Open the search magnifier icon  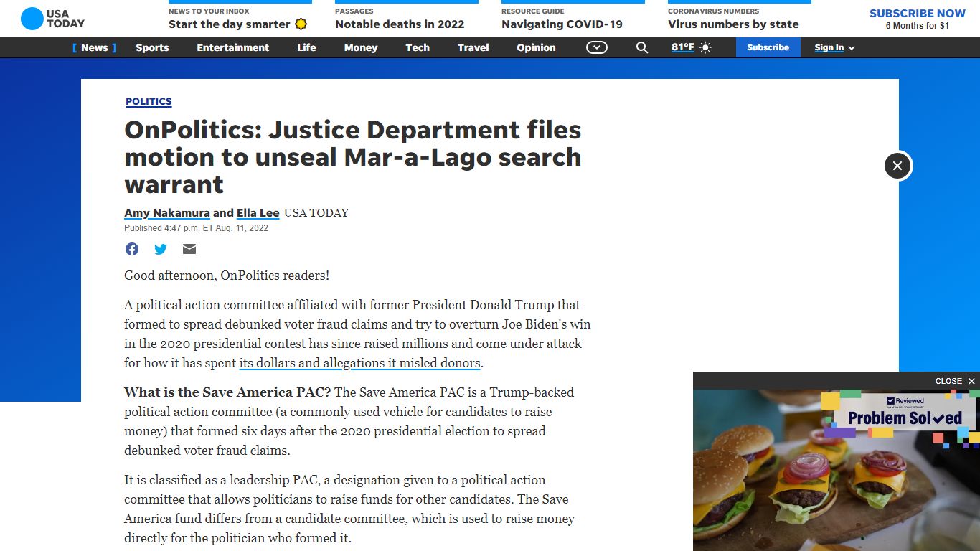pos(642,47)
